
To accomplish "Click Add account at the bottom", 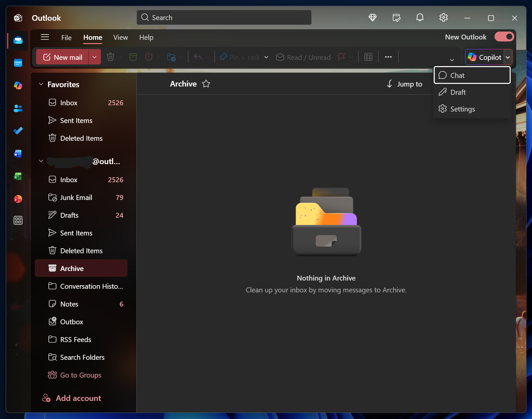I will pyautogui.click(x=78, y=398).
